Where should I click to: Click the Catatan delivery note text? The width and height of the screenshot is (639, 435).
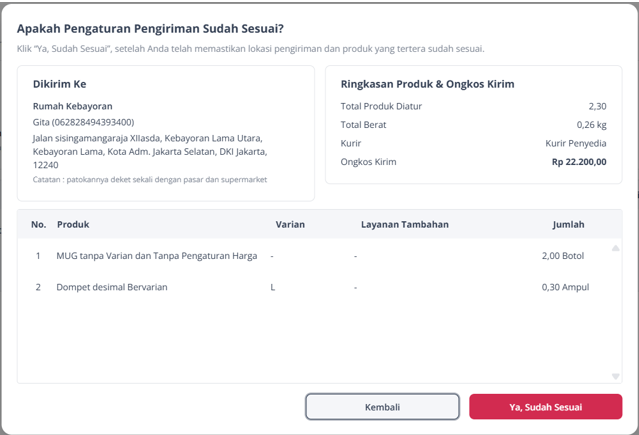(x=150, y=179)
